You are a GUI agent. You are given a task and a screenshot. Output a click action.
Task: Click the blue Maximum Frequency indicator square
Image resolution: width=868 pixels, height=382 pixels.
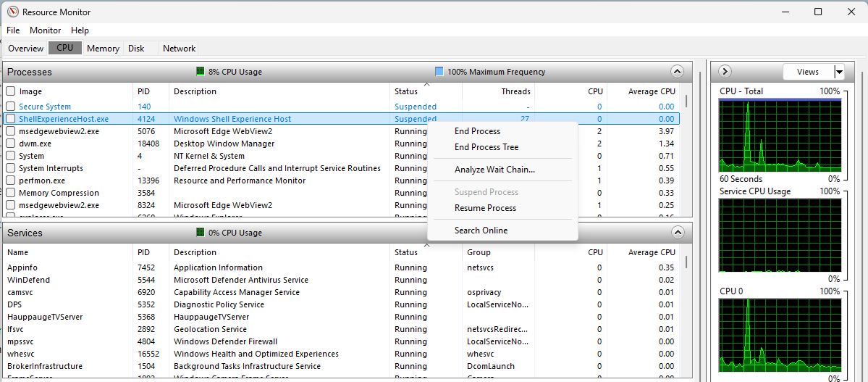(439, 72)
